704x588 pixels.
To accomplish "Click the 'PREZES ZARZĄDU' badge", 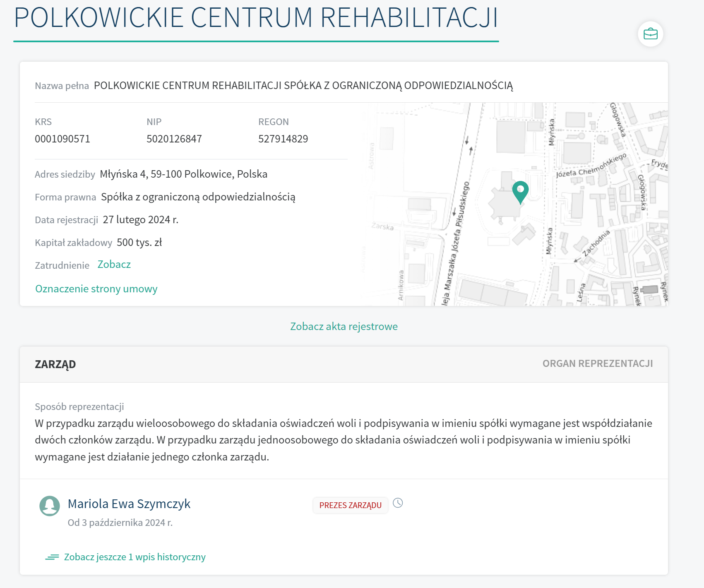I will (350, 505).
